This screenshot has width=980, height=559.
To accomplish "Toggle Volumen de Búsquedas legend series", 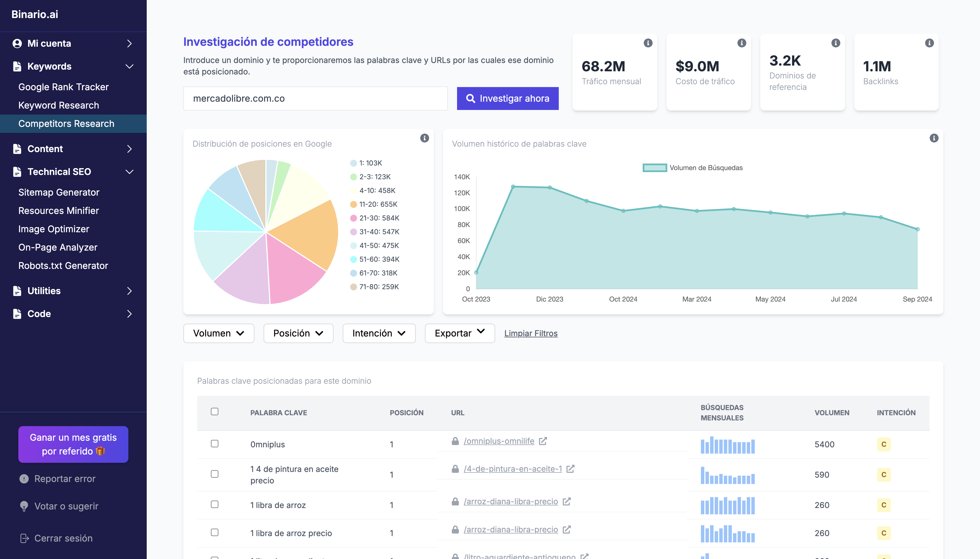I will (x=692, y=168).
